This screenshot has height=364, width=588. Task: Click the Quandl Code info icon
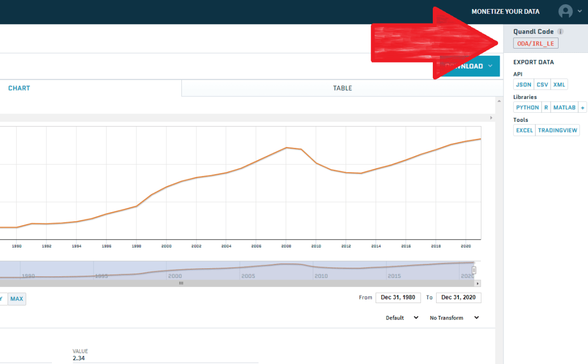point(560,32)
